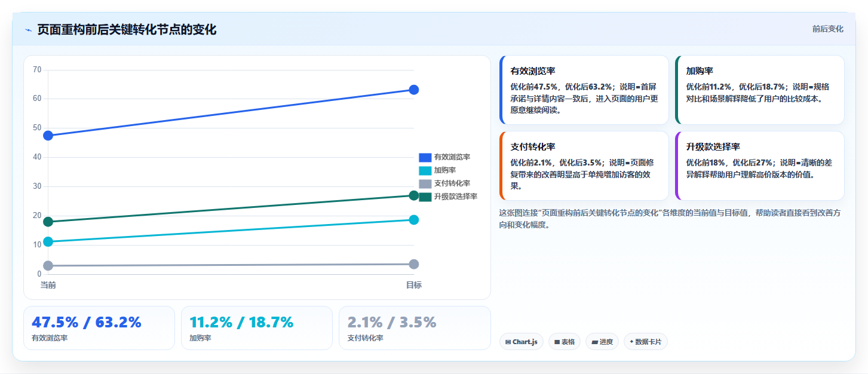Screen dimensions: 868x374
Task: Click the lightning icon beside the panel title
Action: click(x=28, y=30)
